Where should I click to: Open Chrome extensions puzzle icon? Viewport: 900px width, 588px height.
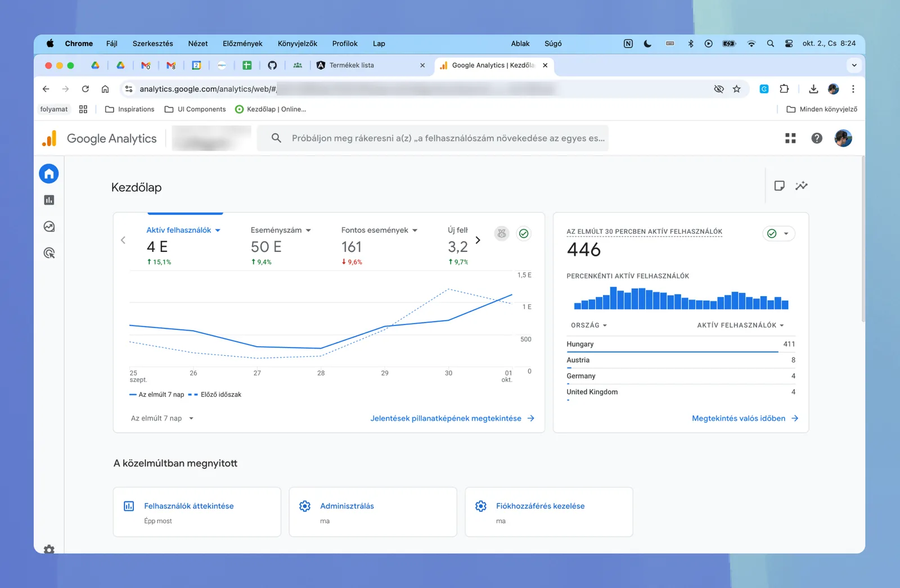784,89
